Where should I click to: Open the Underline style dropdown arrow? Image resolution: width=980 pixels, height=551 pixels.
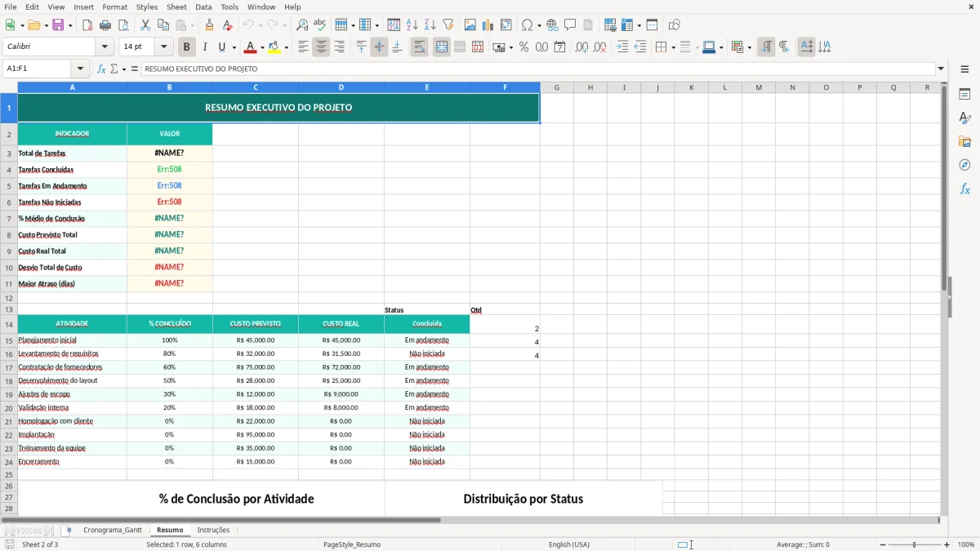[234, 47]
